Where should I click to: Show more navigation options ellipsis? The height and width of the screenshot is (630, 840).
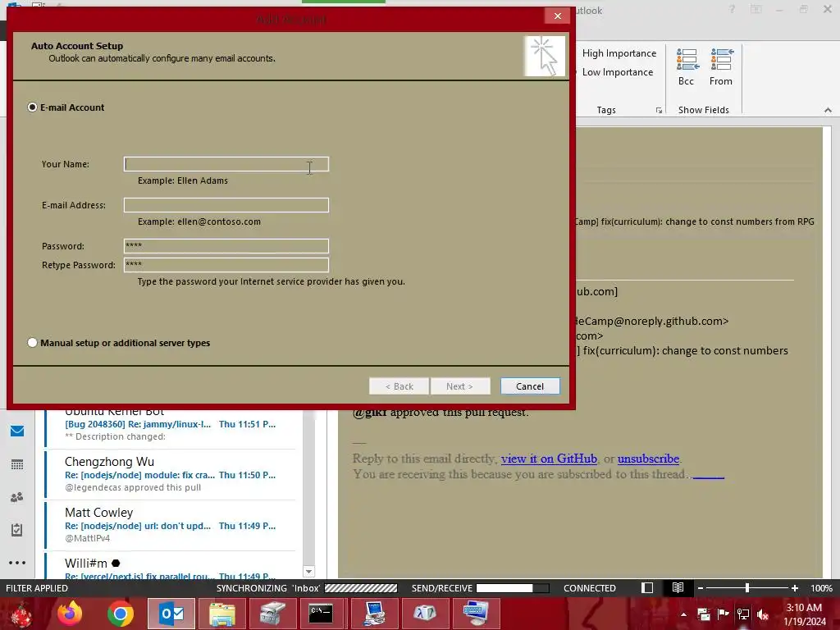[17, 563]
